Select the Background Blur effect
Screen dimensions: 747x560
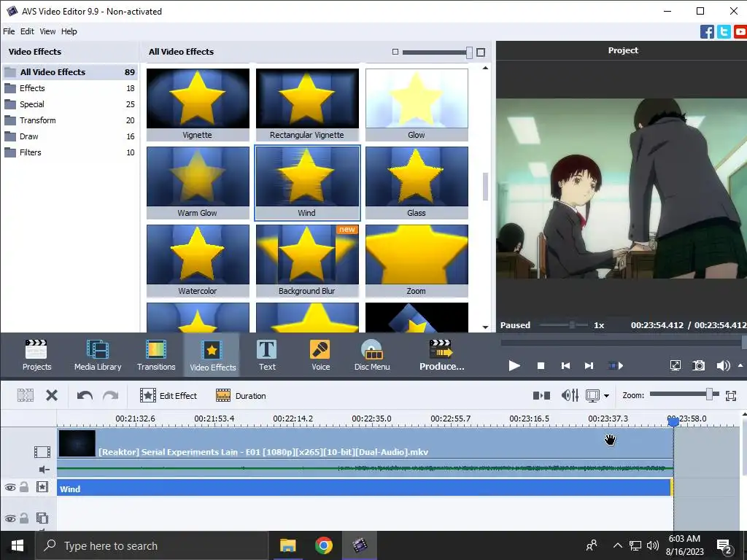(307, 261)
